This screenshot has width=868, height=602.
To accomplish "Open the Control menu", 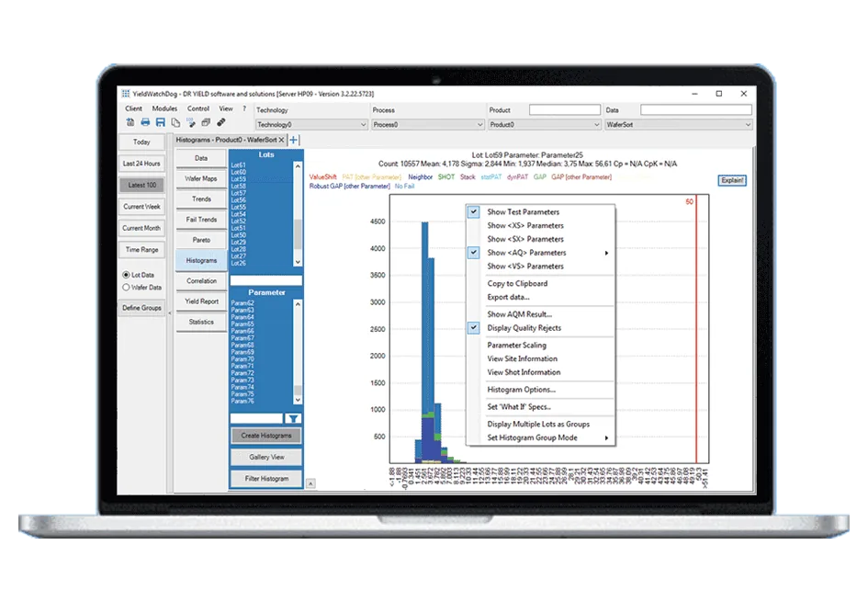I will 198,108.
